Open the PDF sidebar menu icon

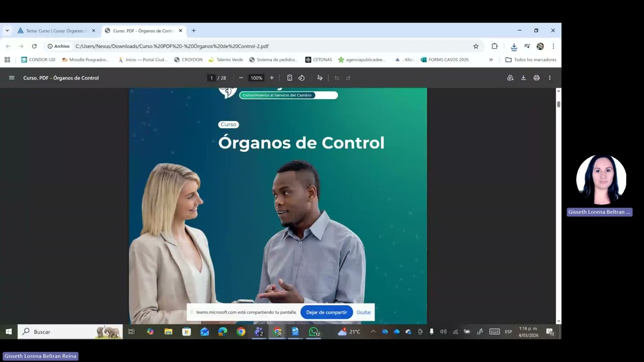coord(12,78)
